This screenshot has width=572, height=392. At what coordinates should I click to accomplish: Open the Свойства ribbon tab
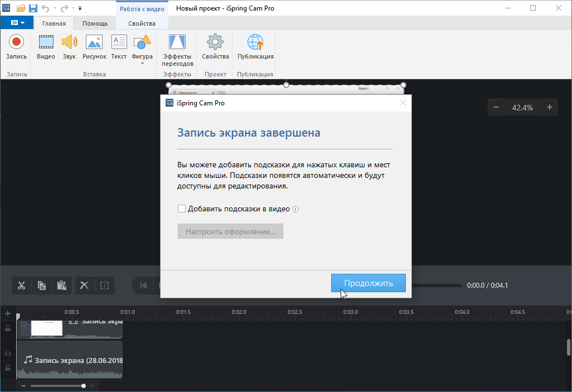[x=142, y=23]
